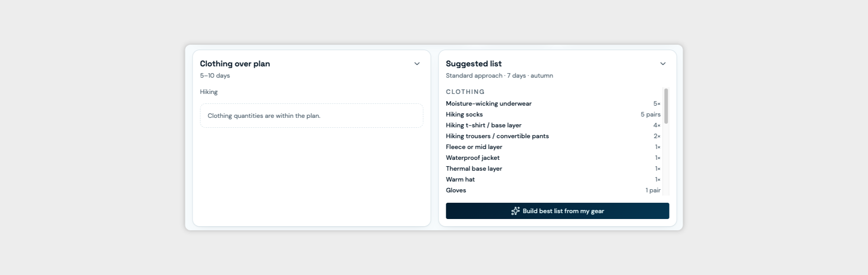The width and height of the screenshot is (868, 275).
Task: Click the suggested list scrollbar thumb
Action: [x=666, y=106]
